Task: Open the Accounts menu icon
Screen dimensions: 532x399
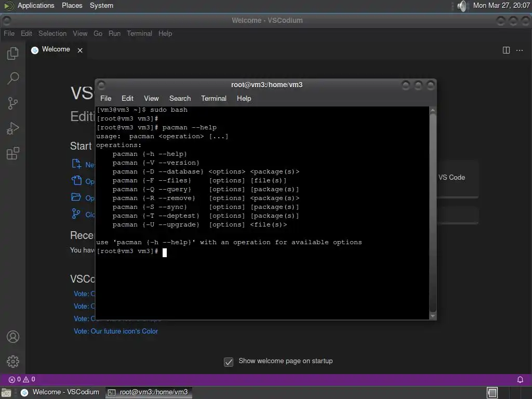Action: point(13,337)
